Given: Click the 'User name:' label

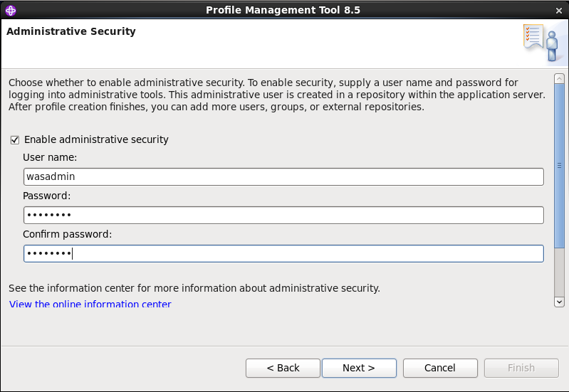Looking at the screenshot, I should click(50, 157).
